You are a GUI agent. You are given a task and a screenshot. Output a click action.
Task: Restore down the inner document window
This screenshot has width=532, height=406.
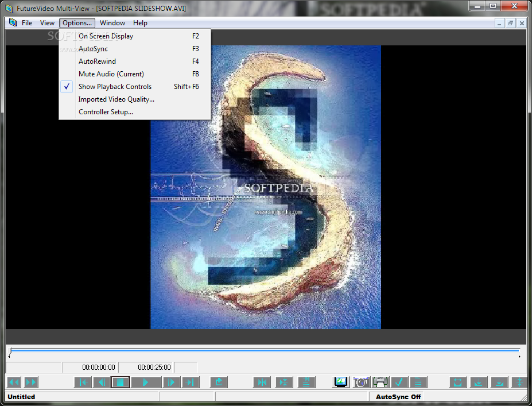click(510, 23)
